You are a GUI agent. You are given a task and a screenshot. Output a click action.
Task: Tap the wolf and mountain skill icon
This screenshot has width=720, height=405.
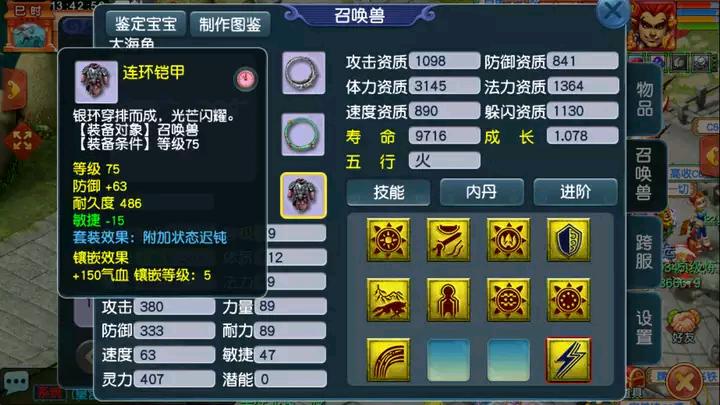pos(388,300)
